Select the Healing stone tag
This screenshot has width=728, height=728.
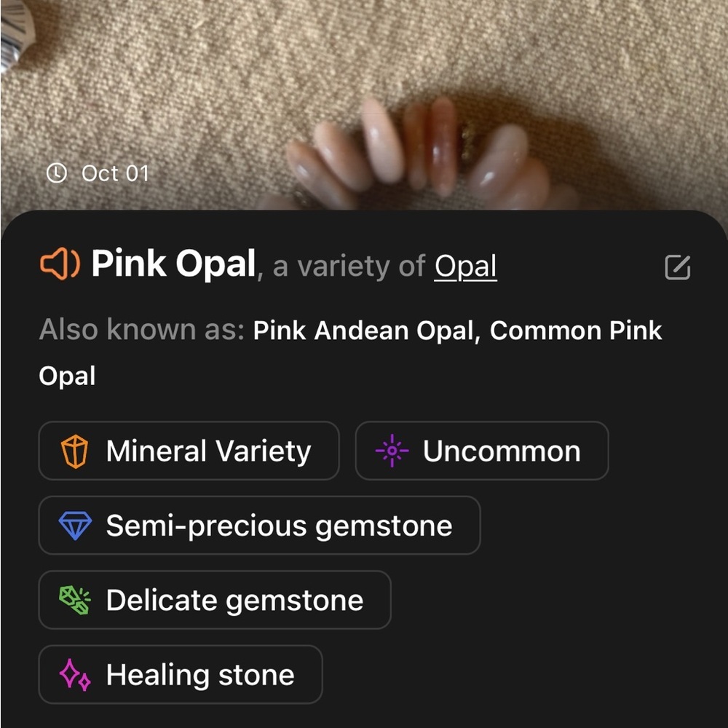click(181, 675)
